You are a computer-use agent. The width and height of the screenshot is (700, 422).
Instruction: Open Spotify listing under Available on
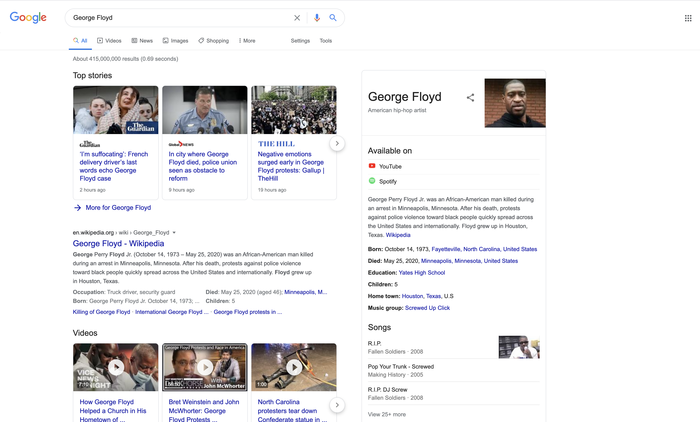tap(383, 181)
